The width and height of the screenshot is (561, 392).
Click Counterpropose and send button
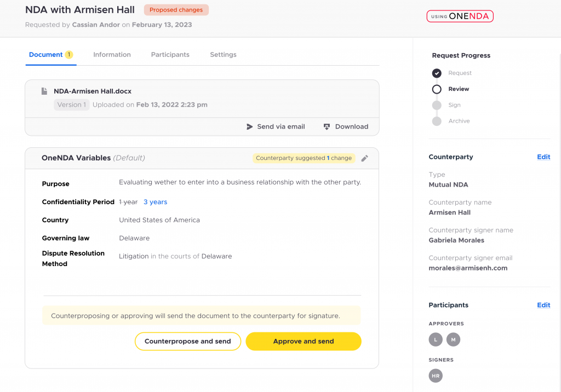click(x=188, y=341)
